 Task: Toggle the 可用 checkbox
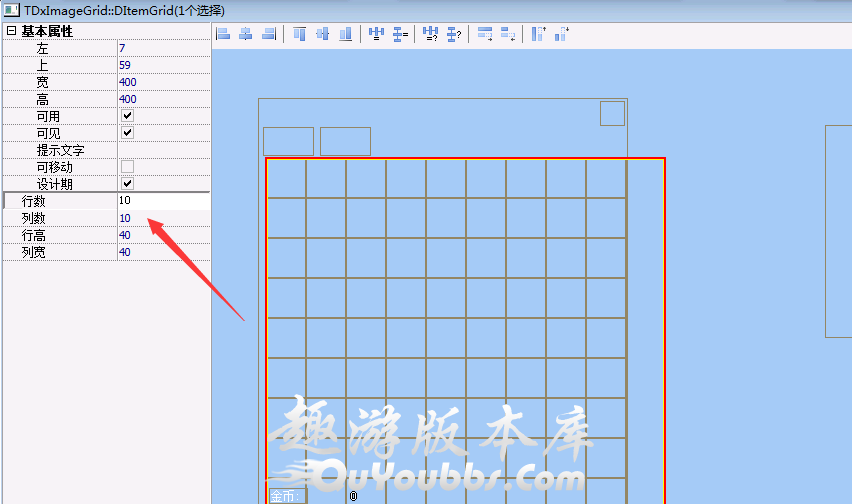[127, 116]
